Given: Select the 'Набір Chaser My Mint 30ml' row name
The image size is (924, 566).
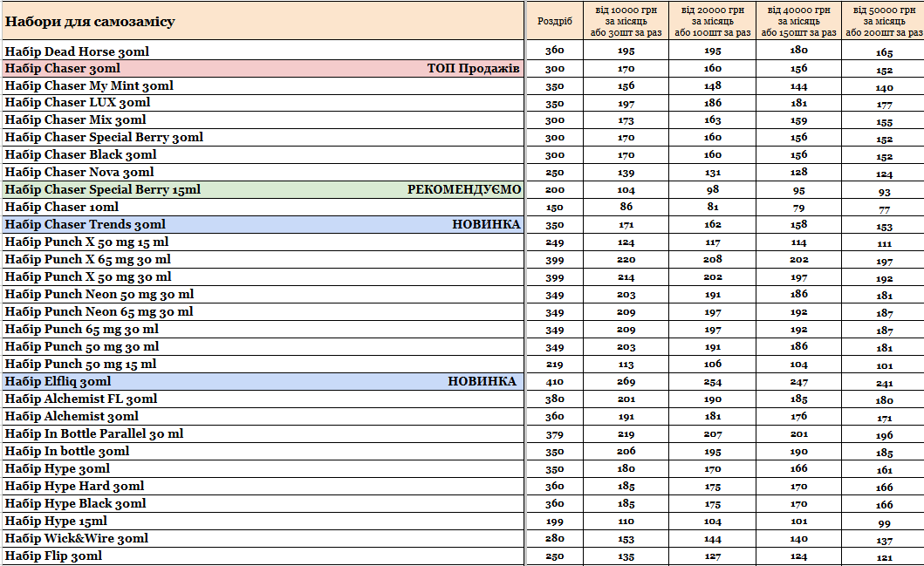Looking at the screenshot, I should tap(89, 85).
